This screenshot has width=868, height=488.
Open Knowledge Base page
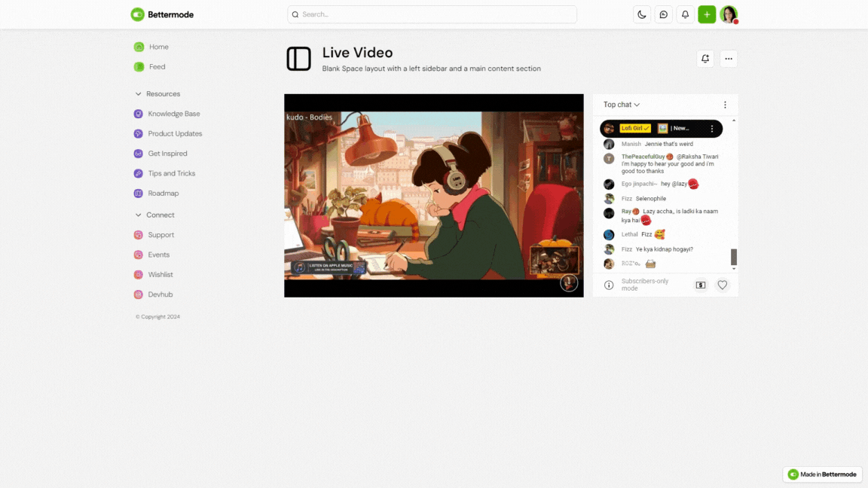click(174, 114)
